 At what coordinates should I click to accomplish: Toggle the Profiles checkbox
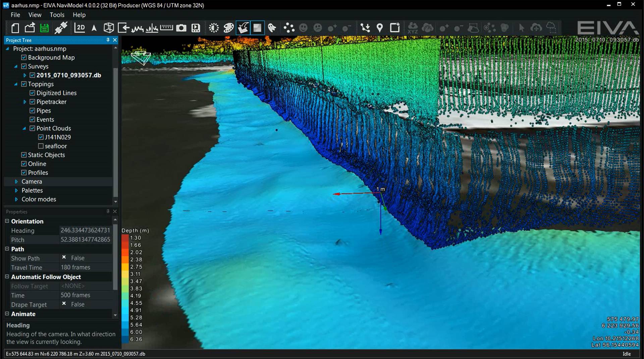coord(24,172)
